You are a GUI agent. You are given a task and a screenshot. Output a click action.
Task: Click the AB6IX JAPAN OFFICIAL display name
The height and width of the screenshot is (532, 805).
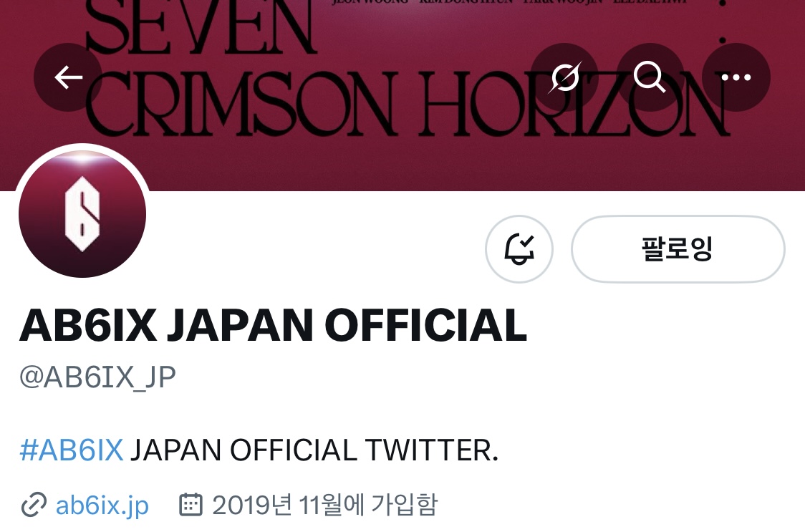273,325
